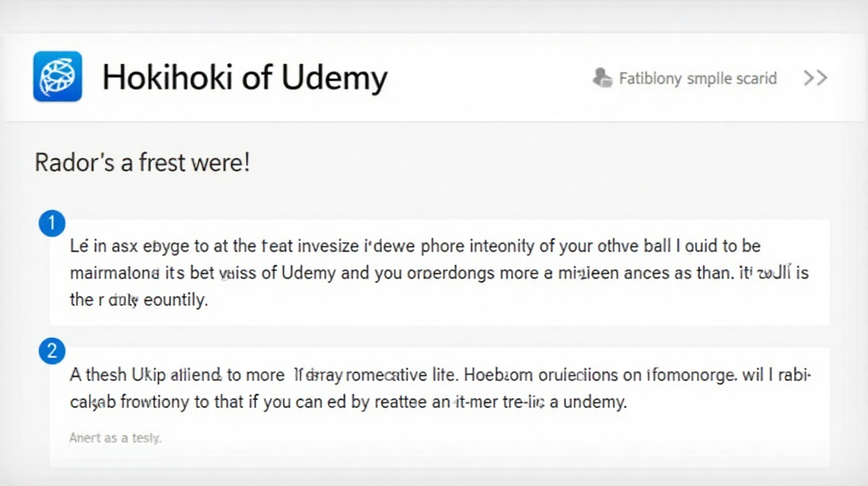Click the line starting A thesh Ukip
Image resolution: width=868 pixels, height=486 pixels.
pos(441,375)
